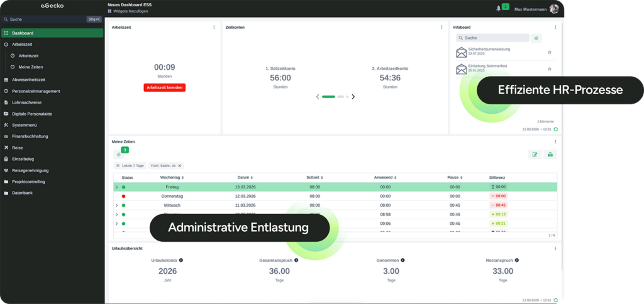Click the info icon next to Urlaubskonto

tap(181, 260)
